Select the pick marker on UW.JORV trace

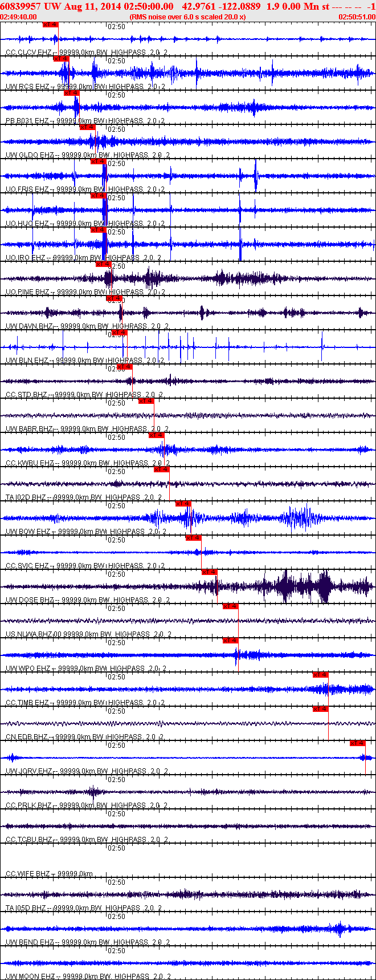357,743
